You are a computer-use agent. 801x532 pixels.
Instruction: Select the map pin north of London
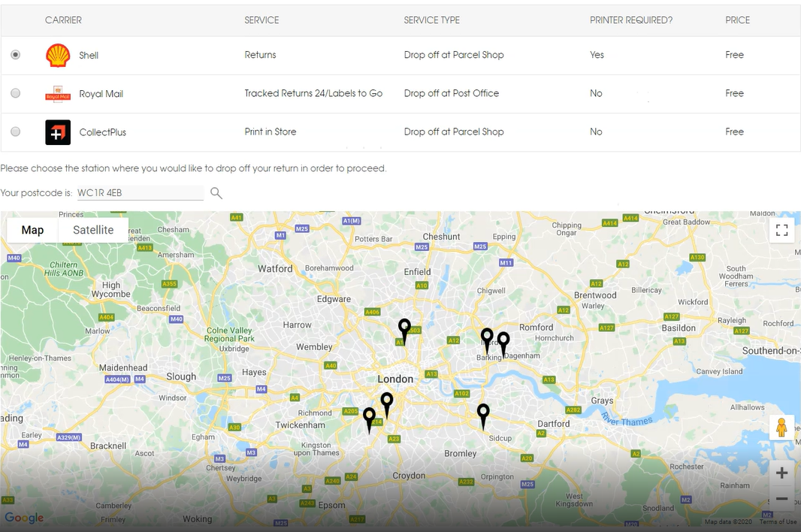[x=404, y=331]
